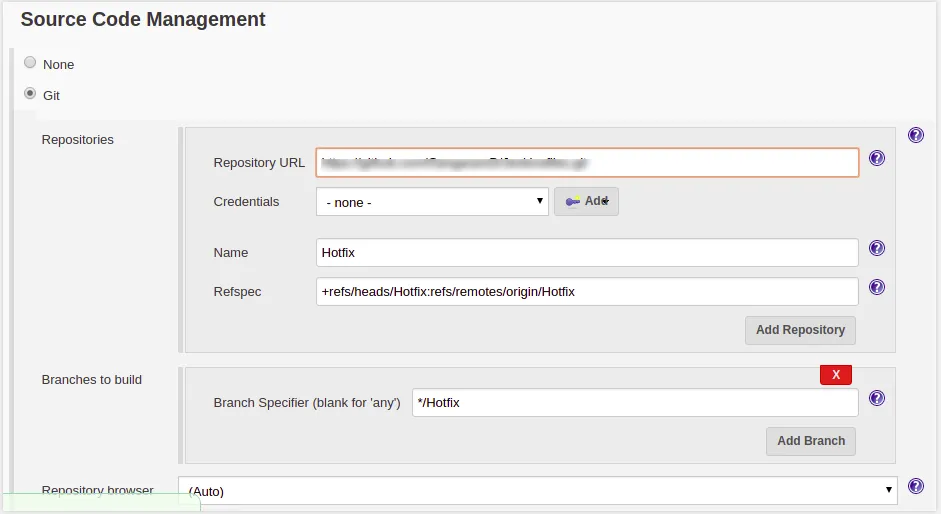941x514 pixels.
Task: Focus the Repository URL text field
Action: [587, 162]
